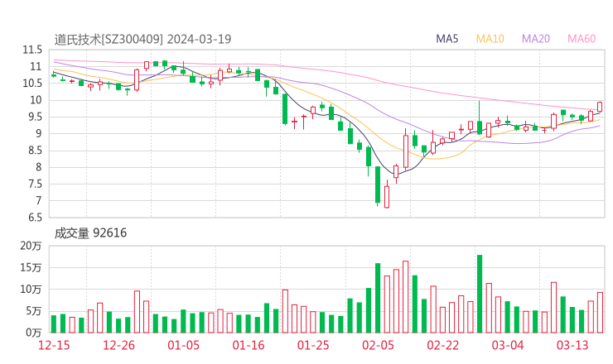The height and width of the screenshot is (364, 613).
Task: Select the last red candlestick on the right
Action: coord(600,107)
